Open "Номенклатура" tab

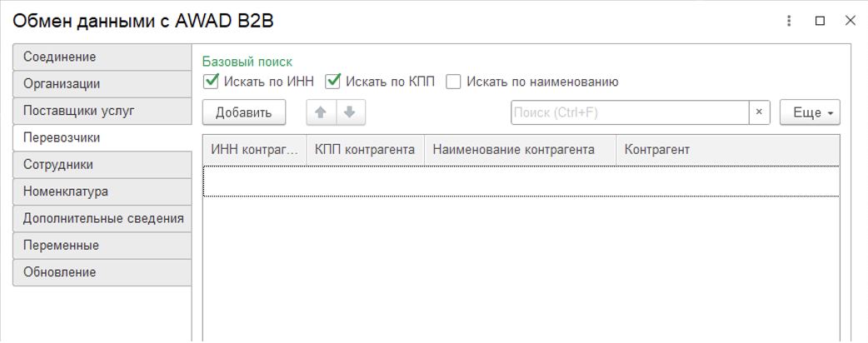pos(102,191)
